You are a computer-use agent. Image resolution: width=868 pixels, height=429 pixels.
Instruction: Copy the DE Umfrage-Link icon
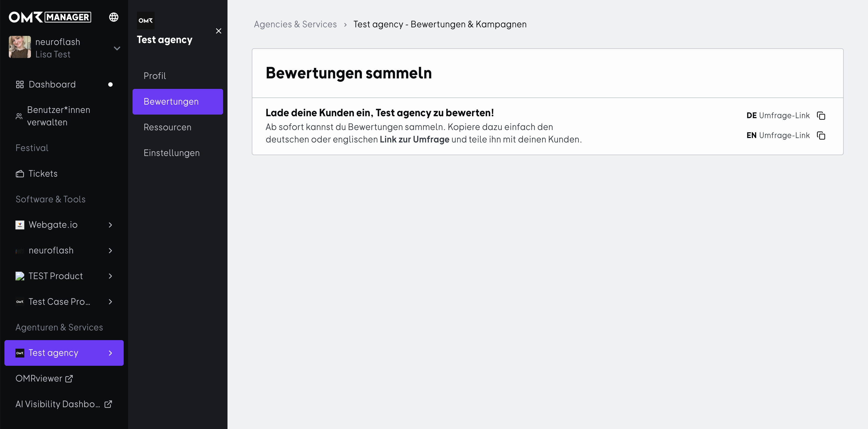point(821,116)
